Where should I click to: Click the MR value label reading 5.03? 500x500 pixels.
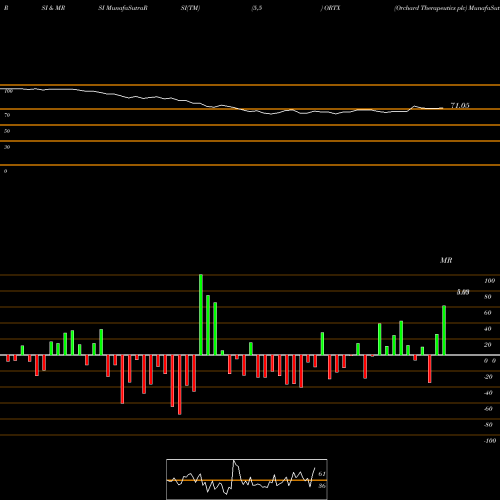click(463, 292)
